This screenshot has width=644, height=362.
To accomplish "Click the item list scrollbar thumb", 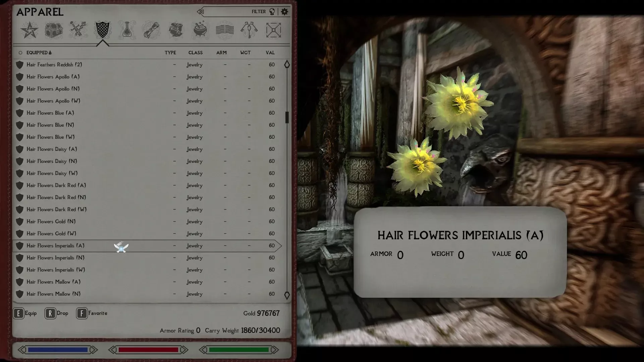I will [x=287, y=117].
